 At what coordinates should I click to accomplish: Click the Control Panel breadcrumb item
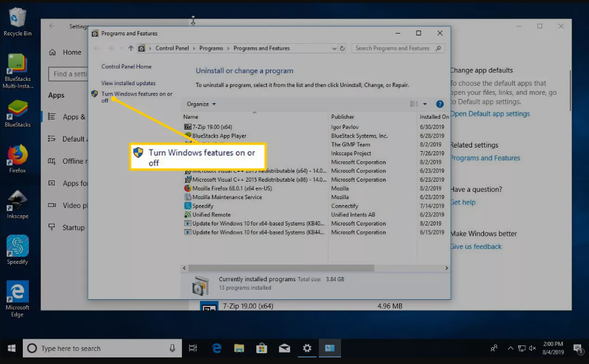coord(172,49)
